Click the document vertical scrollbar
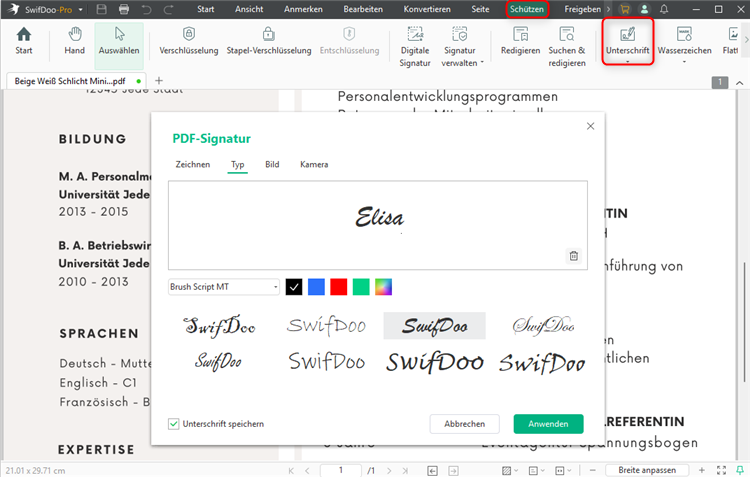This screenshot has width=750, height=477. click(x=745, y=322)
